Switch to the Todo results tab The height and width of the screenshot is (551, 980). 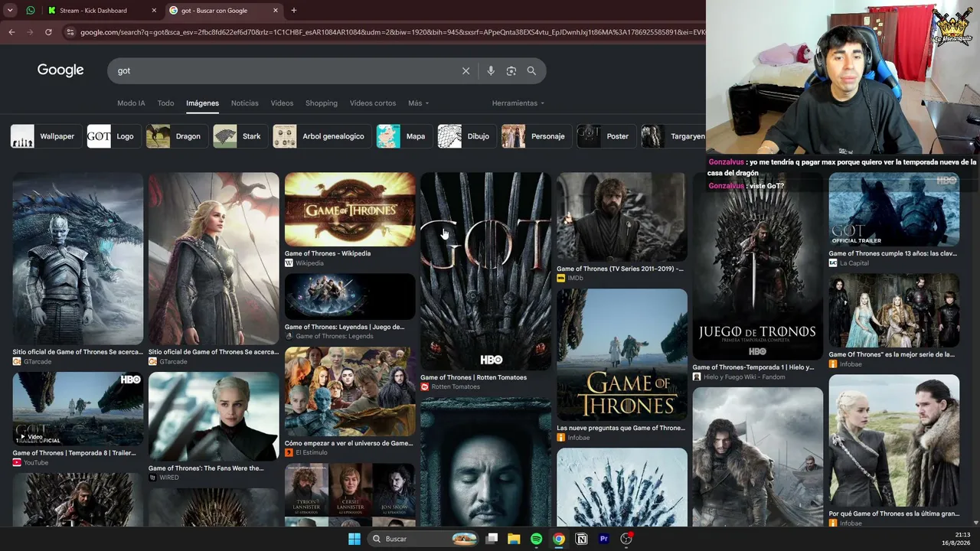[x=165, y=103]
